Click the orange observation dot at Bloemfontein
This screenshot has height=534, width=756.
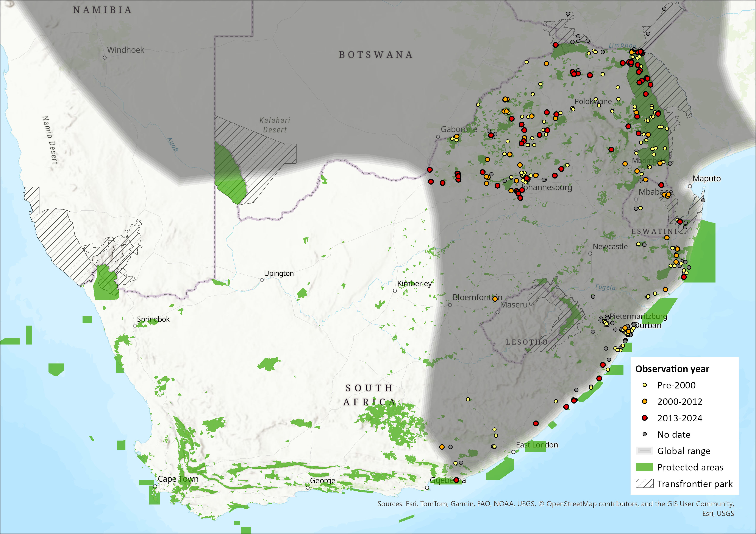tap(495, 299)
